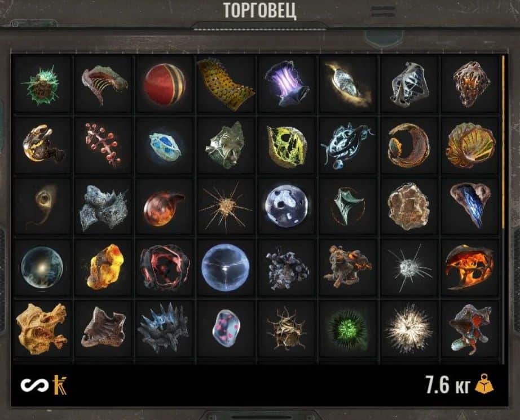Choose the green glowing dark-spined artifact
This screenshot has width=520, height=420.
point(348,329)
